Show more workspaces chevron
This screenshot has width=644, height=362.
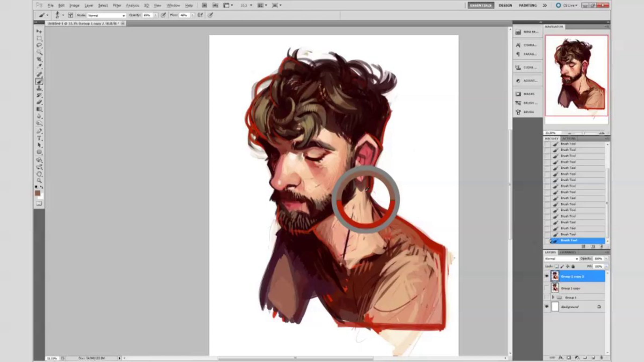tap(545, 5)
